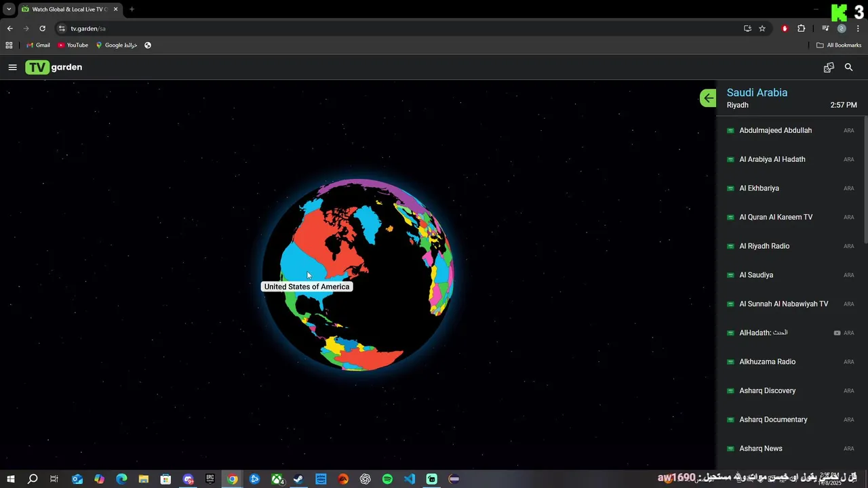868x488 pixels.
Task: Click the install app icon in address bar
Action: (x=747, y=28)
